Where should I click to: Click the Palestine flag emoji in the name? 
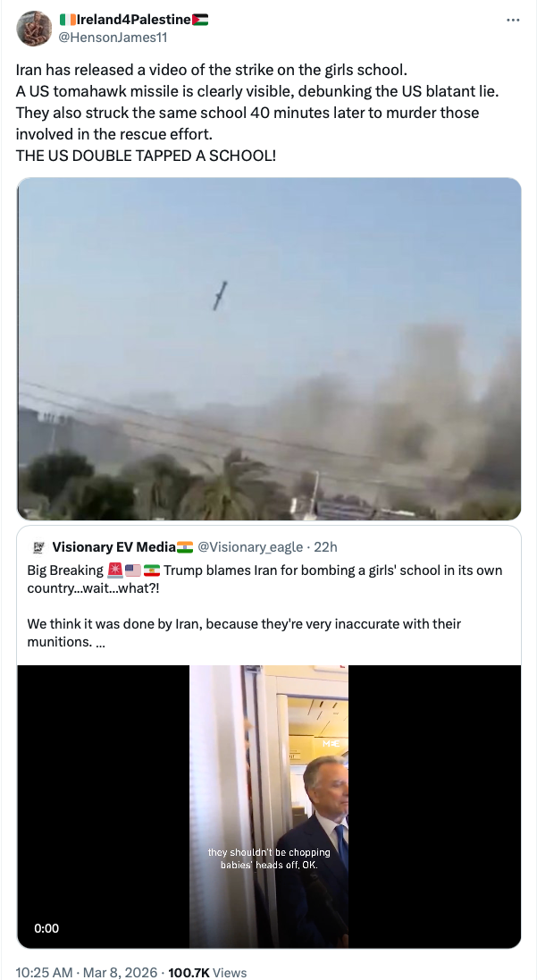coord(200,20)
